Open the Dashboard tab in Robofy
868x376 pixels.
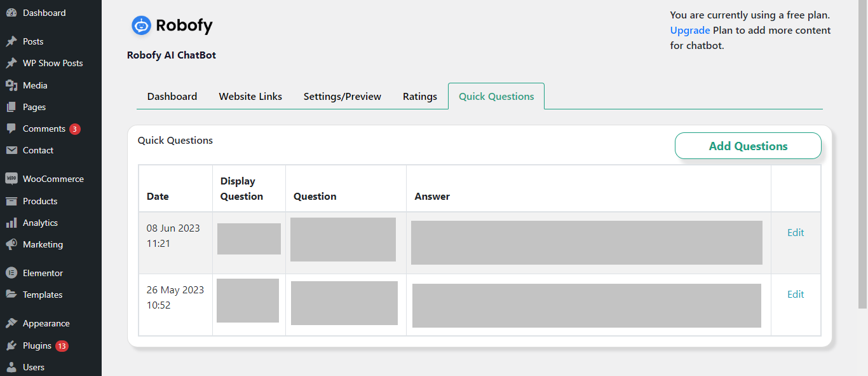(x=172, y=97)
